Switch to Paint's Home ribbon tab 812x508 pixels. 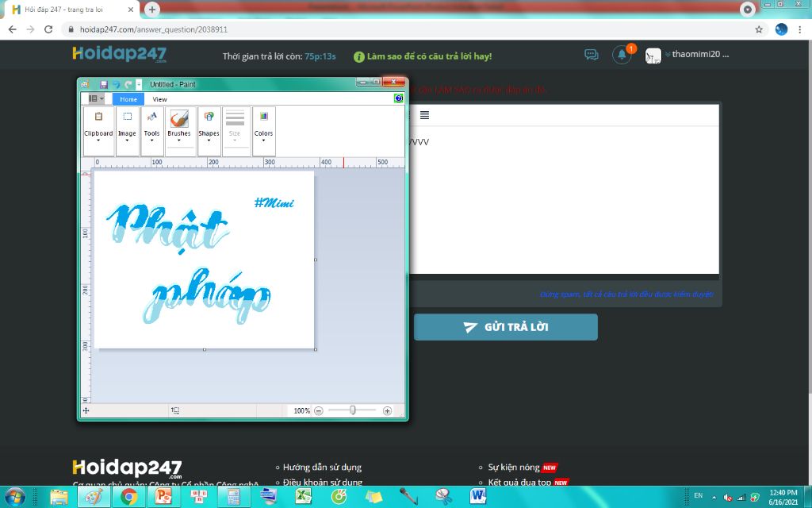tap(128, 99)
